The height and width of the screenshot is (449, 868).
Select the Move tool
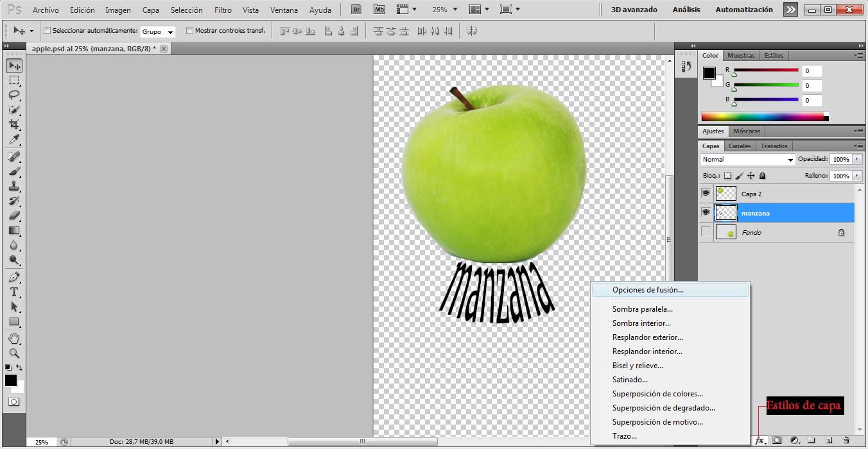(14, 65)
